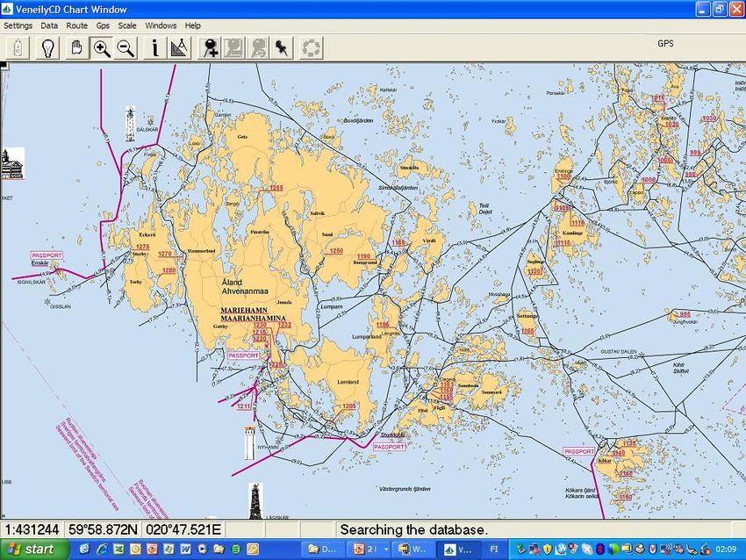Open harbour number 1280 near Torby
The width and height of the screenshot is (746, 560).
coord(169,270)
